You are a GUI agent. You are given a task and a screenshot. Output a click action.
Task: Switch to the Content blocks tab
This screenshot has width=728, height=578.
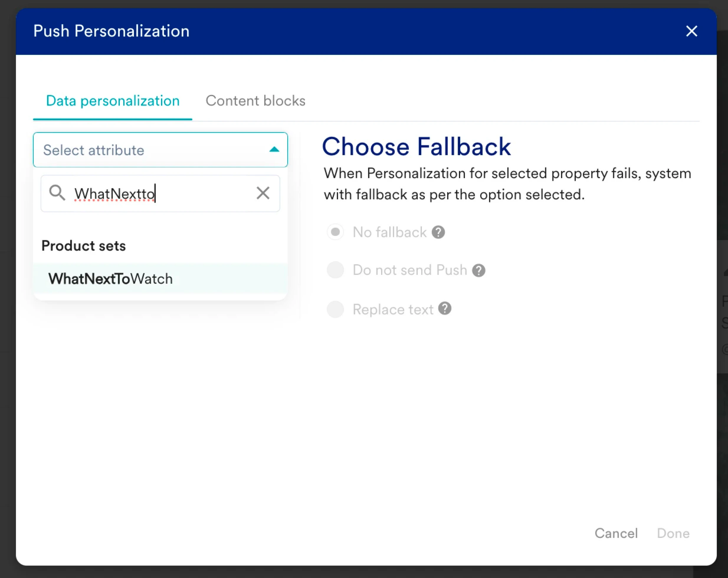coord(255,101)
